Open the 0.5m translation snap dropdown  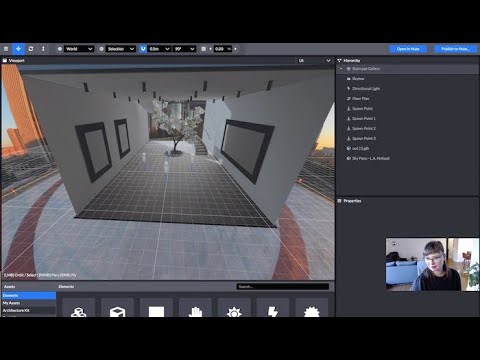tap(159, 49)
